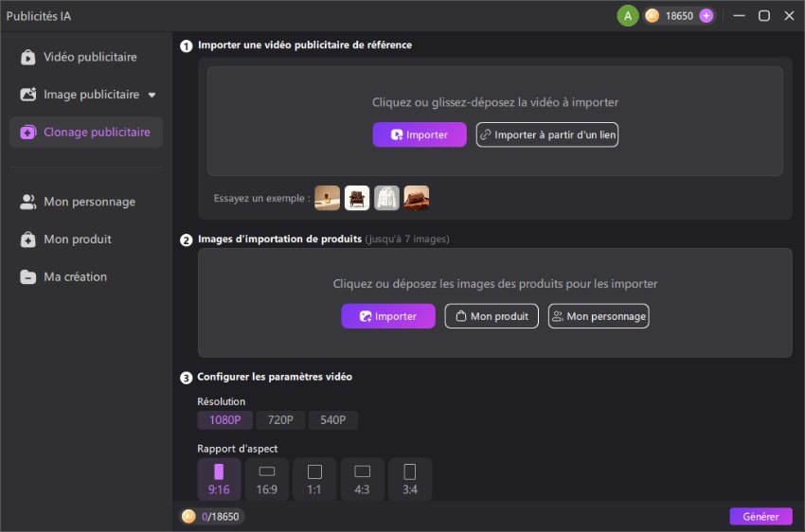
Task: Click the user avatar A icon
Action: 627,16
